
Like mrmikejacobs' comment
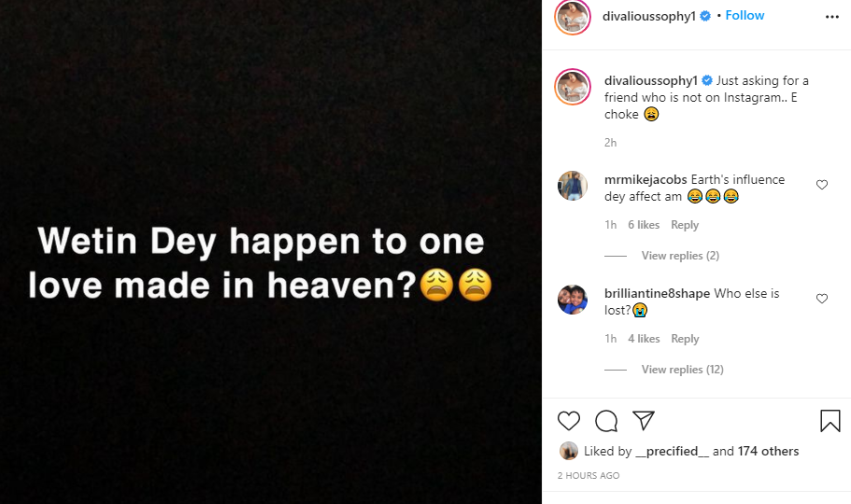click(822, 185)
